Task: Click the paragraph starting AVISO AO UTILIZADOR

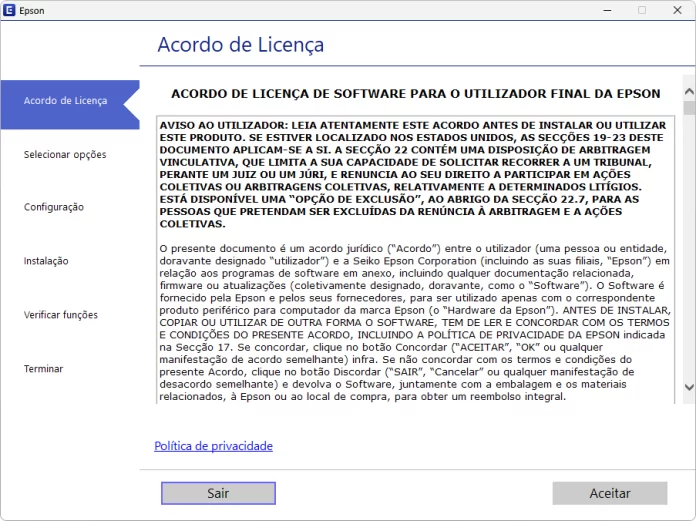Action: click(x=413, y=174)
